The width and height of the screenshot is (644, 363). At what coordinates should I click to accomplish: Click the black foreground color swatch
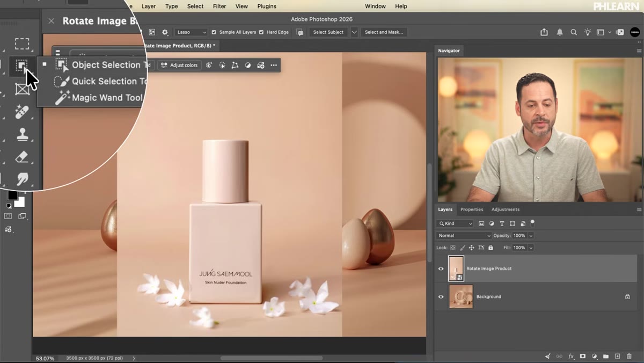[x=12, y=195]
